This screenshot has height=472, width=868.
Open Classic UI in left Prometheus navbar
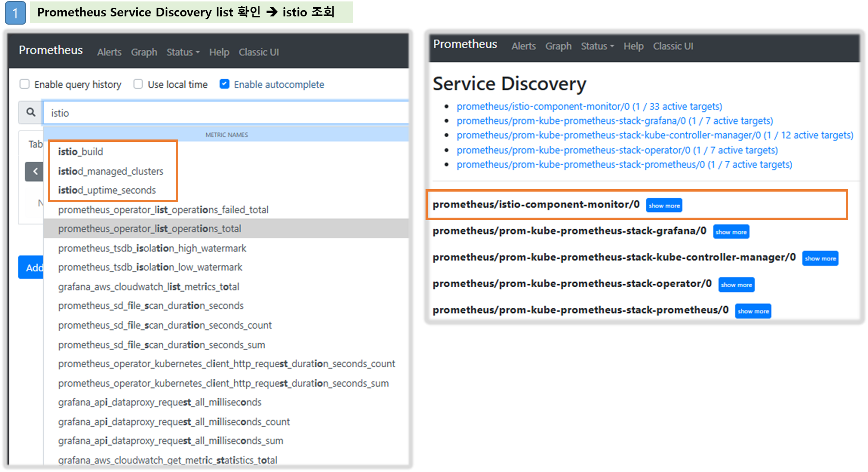coord(259,52)
